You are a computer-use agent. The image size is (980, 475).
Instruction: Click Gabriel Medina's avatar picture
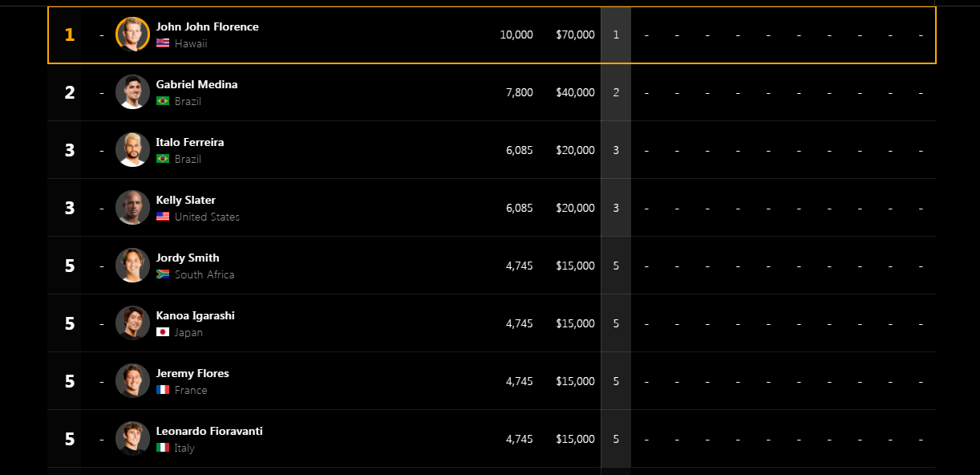tap(132, 92)
